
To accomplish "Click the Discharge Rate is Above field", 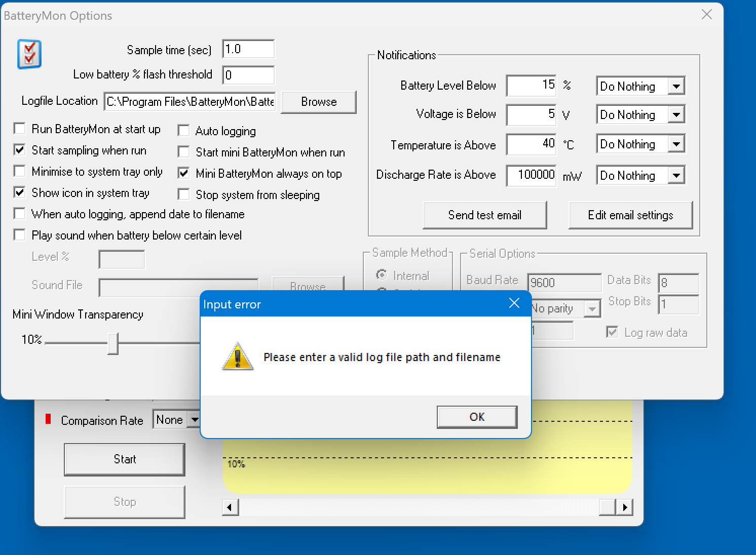I will tap(532, 176).
